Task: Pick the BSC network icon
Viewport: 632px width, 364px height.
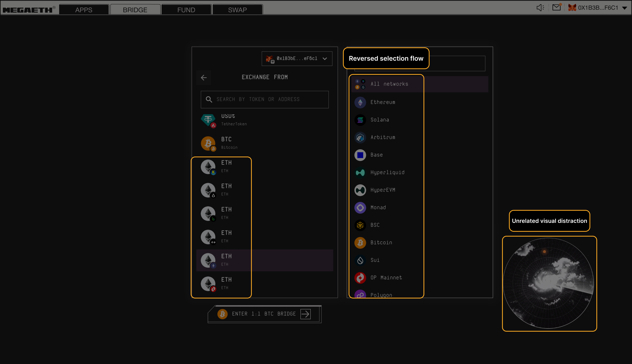Action: pyautogui.click(x=360, y=225)
